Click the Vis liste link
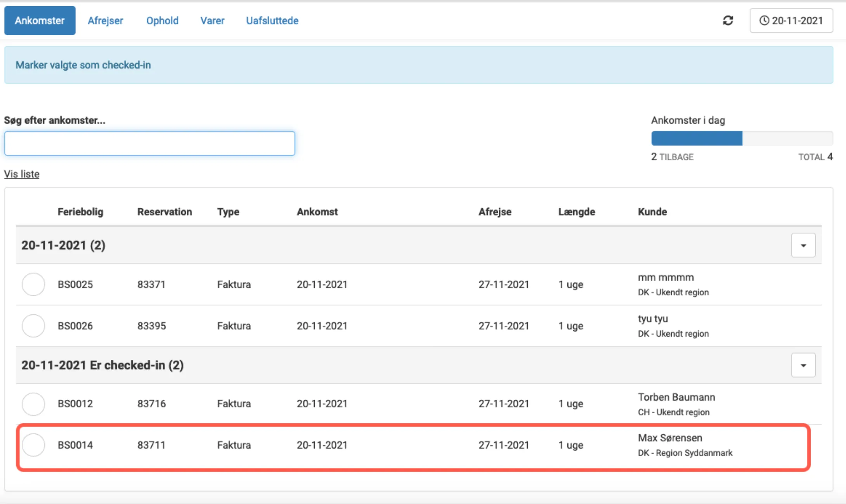 (22, 174)
